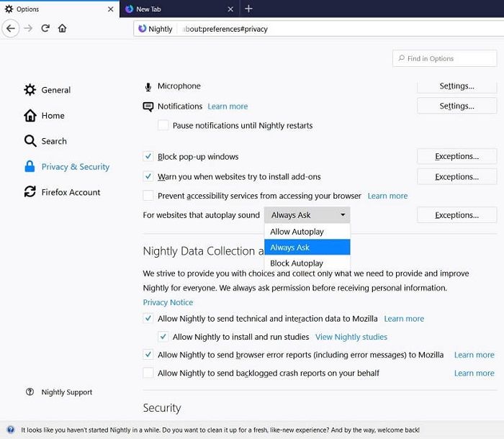The height and width of the screenshot is (439, 504).
Task: Enable Pause notifications until Nightly restarts
Action: [x=163, y=125]
